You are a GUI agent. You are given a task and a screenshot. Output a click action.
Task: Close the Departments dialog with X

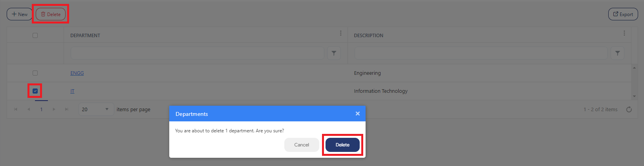[x=357, y=114]
